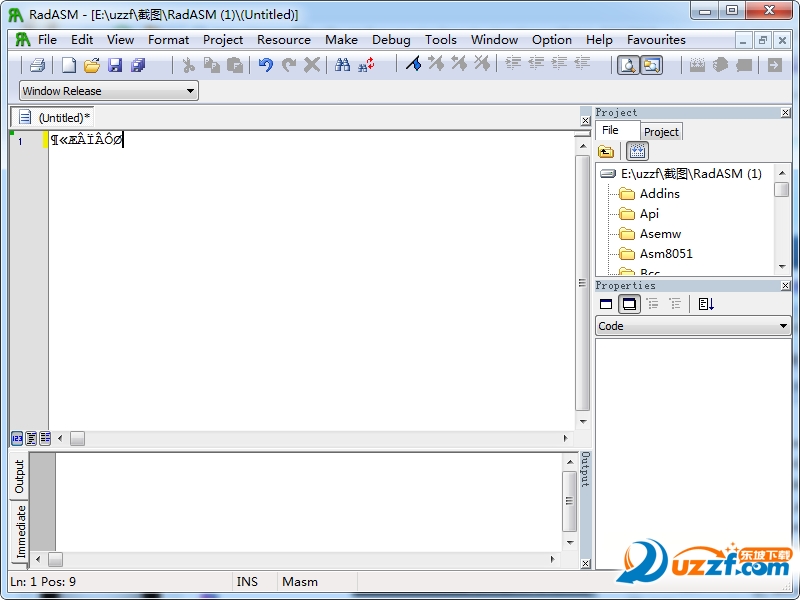Click the third comment-block toolbar icon
Image resolution: width=800 pixels, height=600 pixels.
(560, 63)
